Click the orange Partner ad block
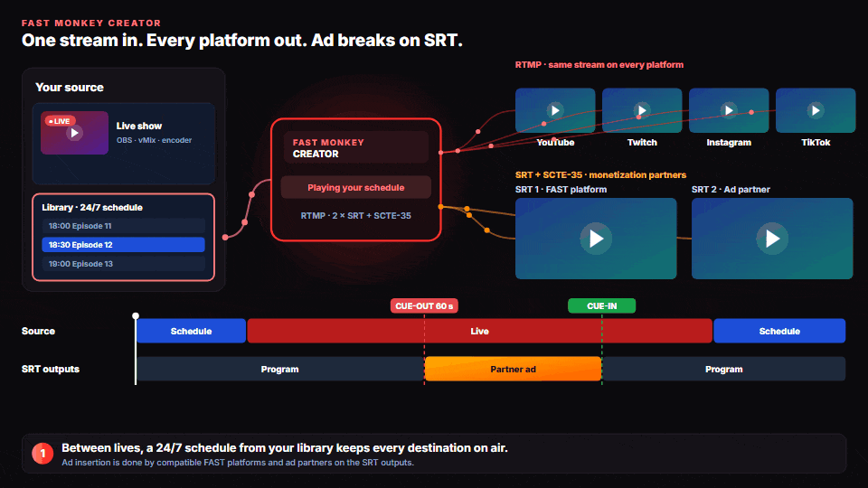The height and width of the screenshot is (488, 868). point(514,369)
